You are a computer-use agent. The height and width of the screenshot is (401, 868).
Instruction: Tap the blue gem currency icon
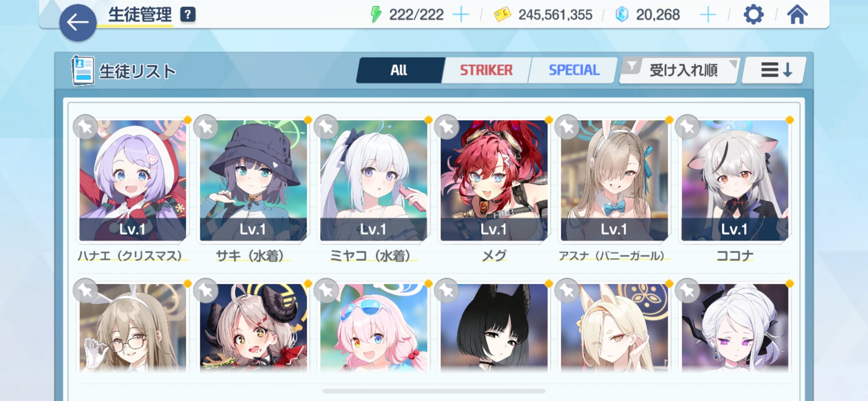[x=622, y=15]
